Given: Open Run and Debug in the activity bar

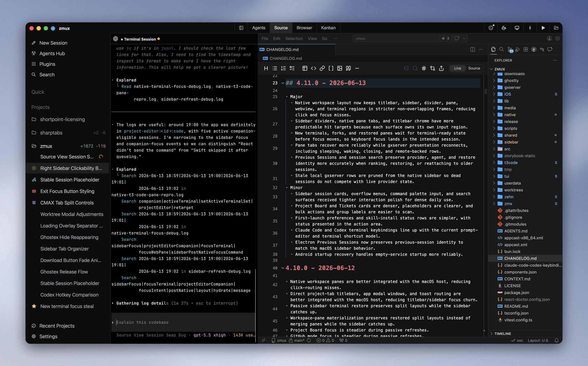Looking at the screenshot, I should coord(517,50).
